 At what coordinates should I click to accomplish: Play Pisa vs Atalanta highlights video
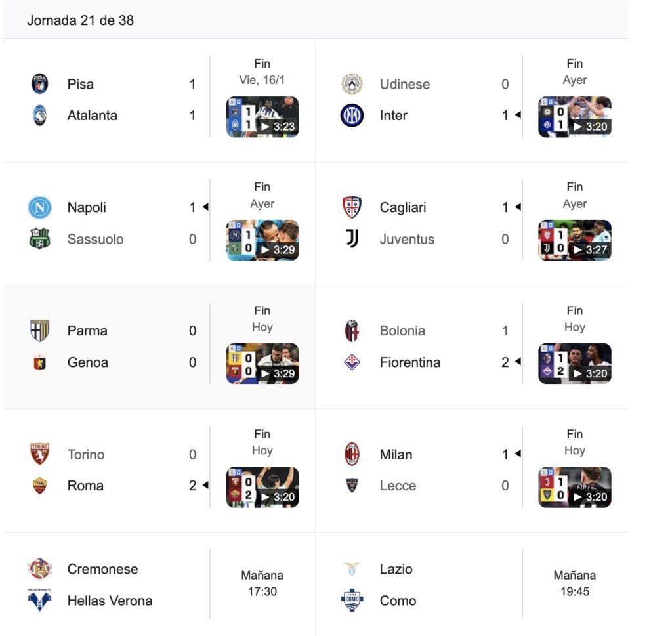click(262, 117)
